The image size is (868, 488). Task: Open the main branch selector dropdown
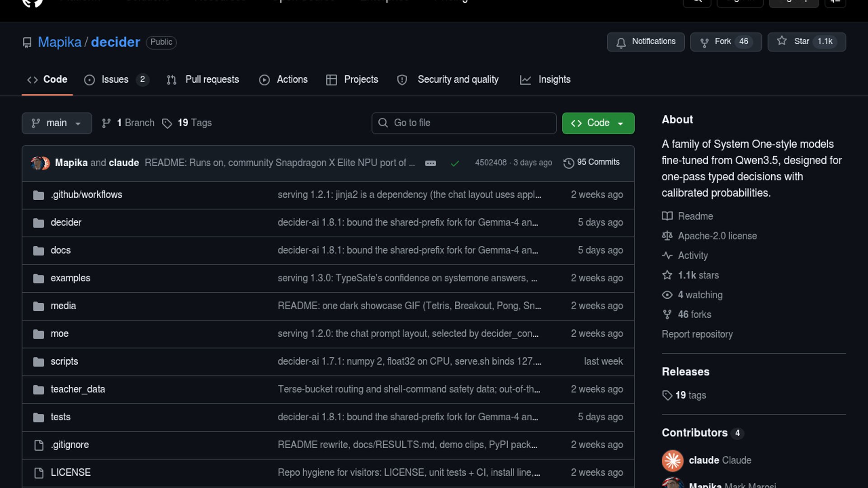pyautogui.click(x=57, y=123)
